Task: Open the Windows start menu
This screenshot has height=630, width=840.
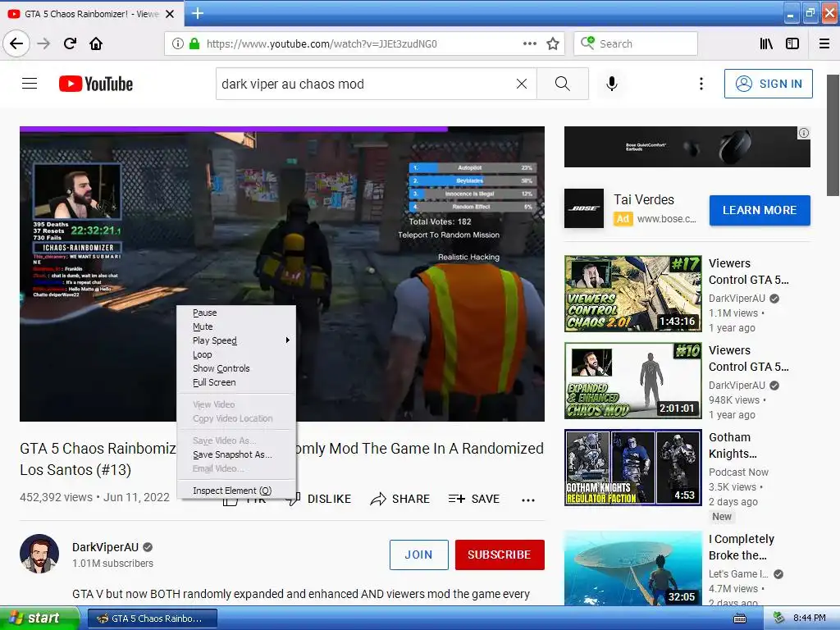Action: [39, 619]
